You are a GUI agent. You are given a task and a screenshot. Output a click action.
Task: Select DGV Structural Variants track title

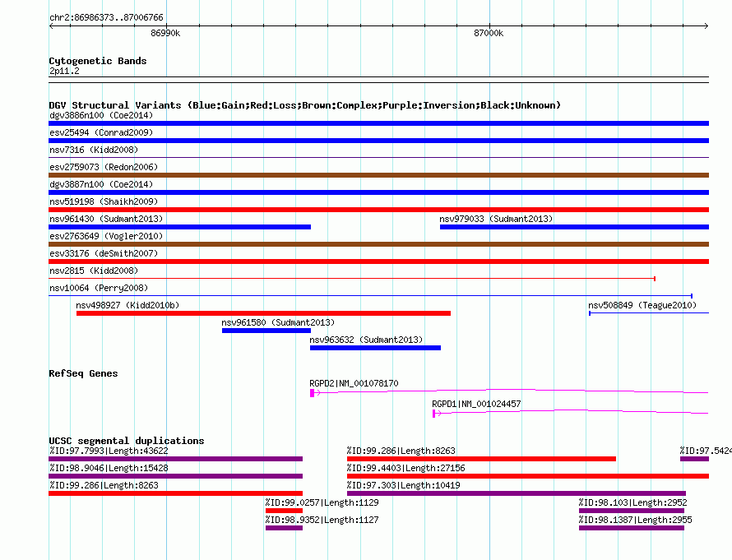tap(305, 105)
